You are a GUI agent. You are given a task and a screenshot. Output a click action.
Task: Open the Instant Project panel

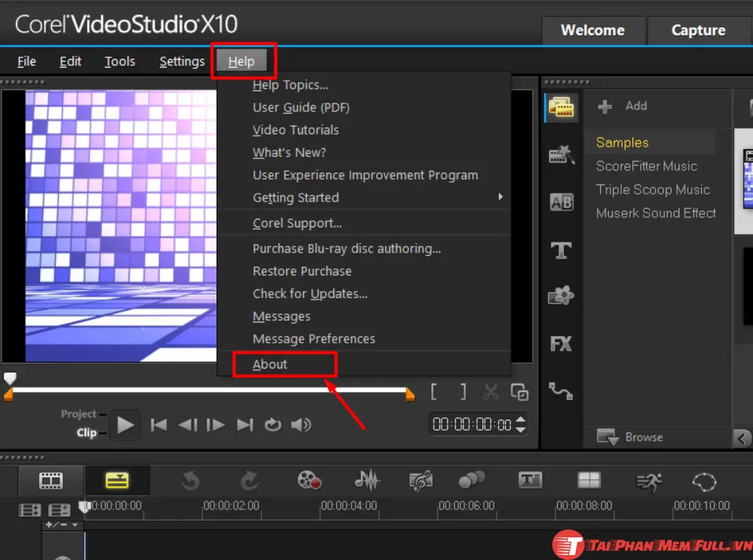tap(561, 155)
